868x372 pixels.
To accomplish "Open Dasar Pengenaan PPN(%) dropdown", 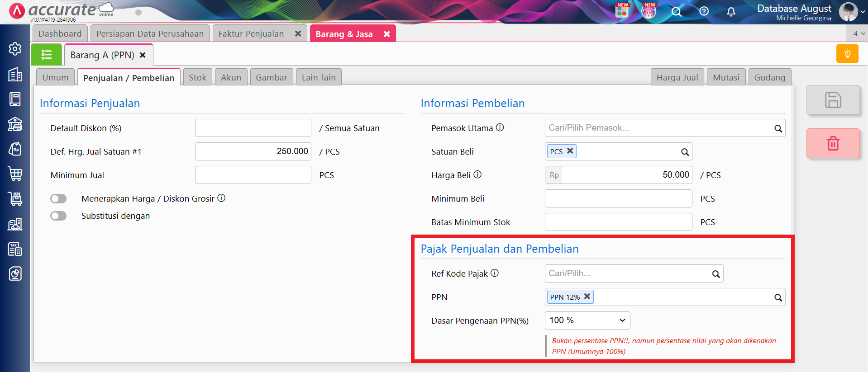I will (587, 320).
